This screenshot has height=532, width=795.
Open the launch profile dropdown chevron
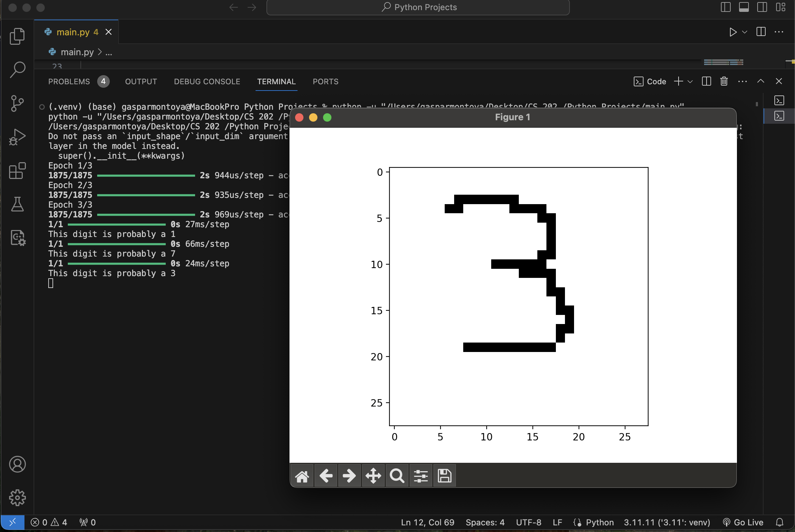(690, 81)
